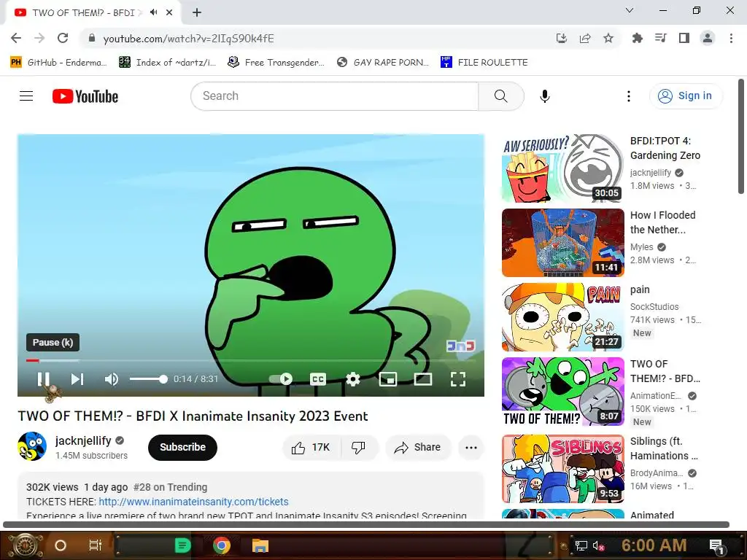
Task: Open File Explorer on taskbar
Action: pos(260,545)
